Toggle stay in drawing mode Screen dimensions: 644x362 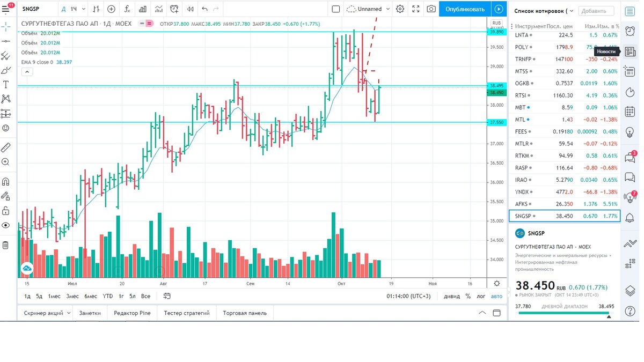pyautogui.click(x=6, y=196)
